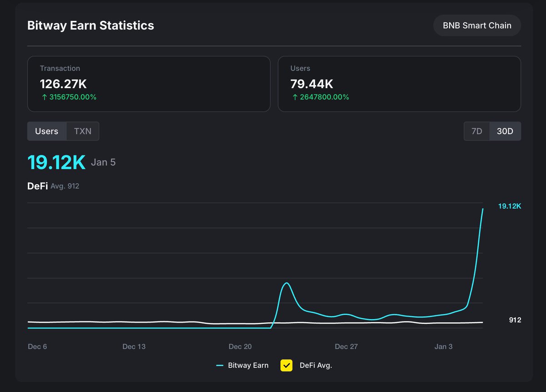Open the Users 79.44K stat card
546x392 pixels.
coord(399,84)
